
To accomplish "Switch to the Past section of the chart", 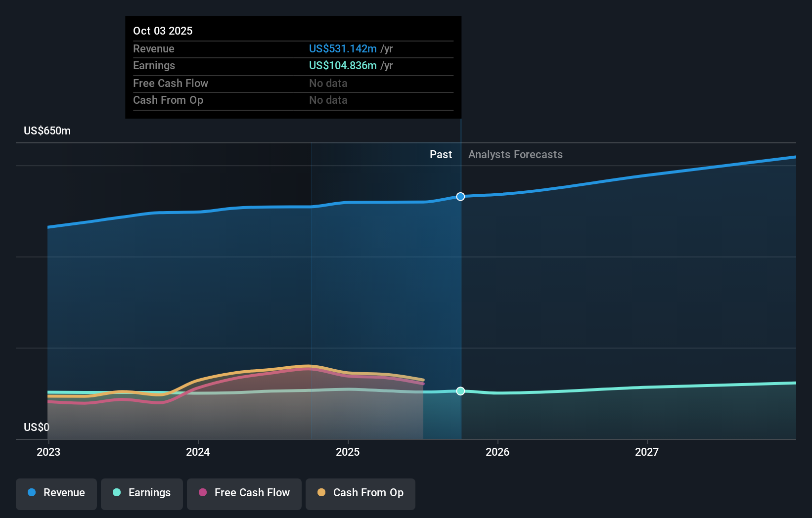I will tap(441, 154).
